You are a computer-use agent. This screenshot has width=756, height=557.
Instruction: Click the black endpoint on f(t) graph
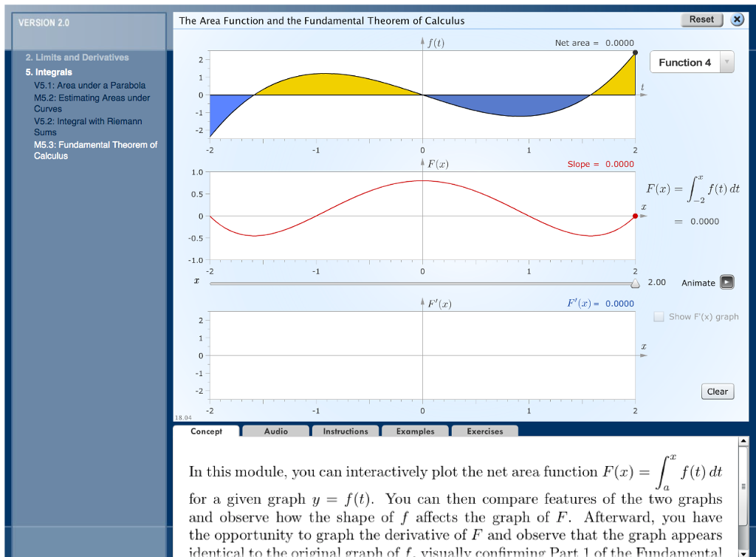pyautogui.click(x=635, y=52)
